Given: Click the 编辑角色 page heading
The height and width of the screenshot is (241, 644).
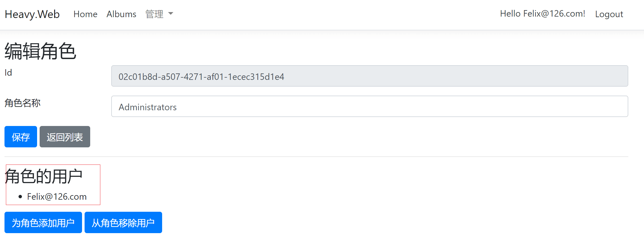Looking at the screenshot, I should click(40, 51).
